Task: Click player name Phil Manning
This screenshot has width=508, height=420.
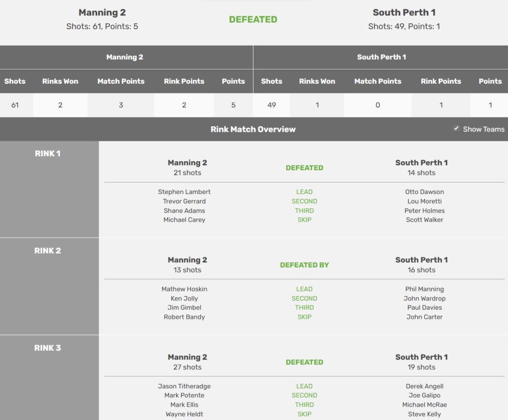Action: click(x=424, y=289)
